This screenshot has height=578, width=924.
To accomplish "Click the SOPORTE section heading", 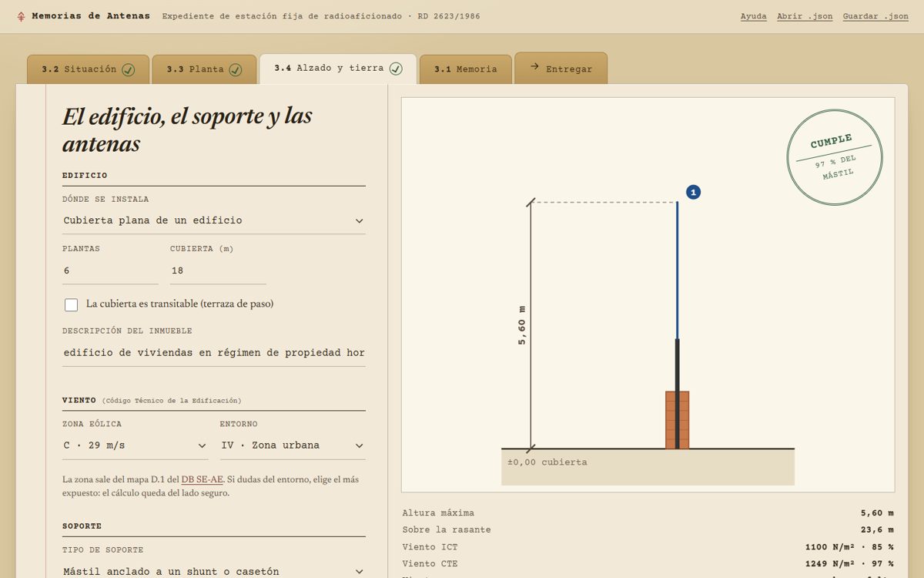I will click(x=82, y=526).
